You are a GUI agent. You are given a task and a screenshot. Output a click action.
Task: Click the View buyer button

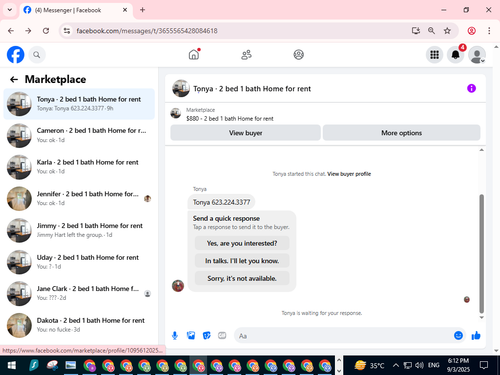245,133
